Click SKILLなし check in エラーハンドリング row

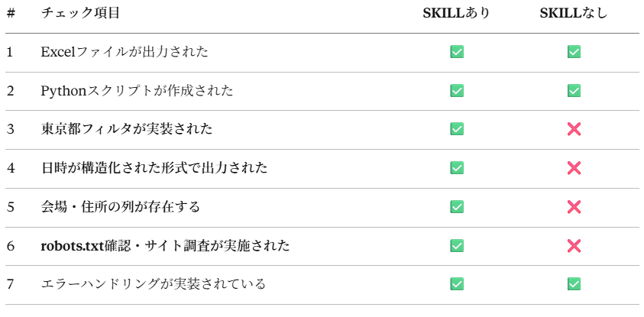coord(574,284)
